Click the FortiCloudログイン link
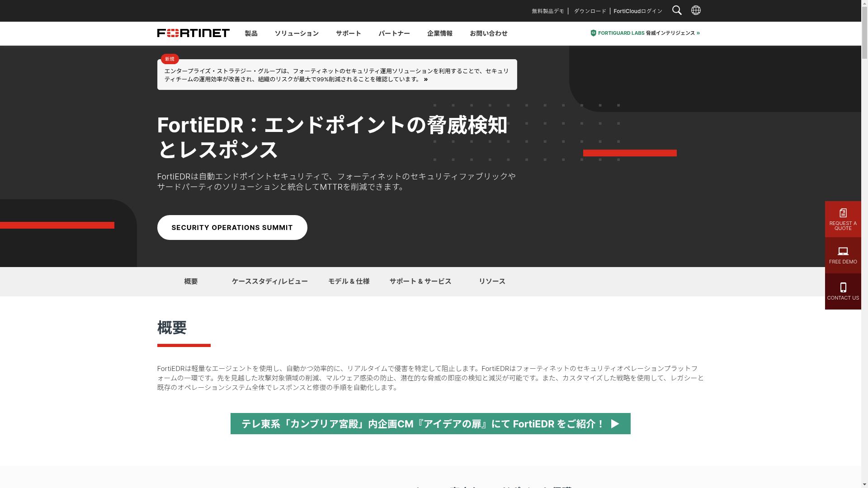Viewport: 868px width, 488px height. tap(638, 11)
